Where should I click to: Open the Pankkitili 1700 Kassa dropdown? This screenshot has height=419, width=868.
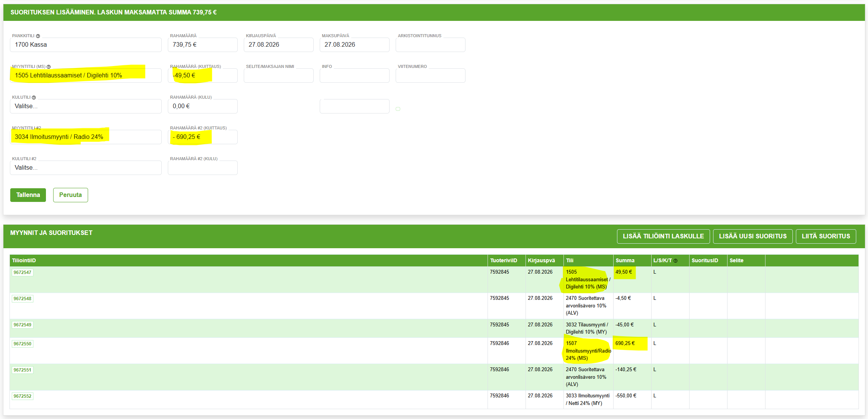pos(86,45)
